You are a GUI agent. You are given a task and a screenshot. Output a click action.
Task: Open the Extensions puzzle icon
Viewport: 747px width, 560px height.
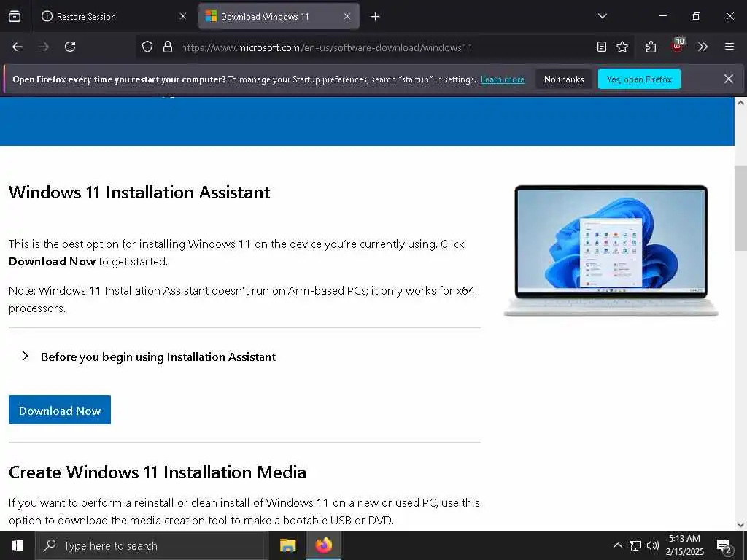pos(651,47)
